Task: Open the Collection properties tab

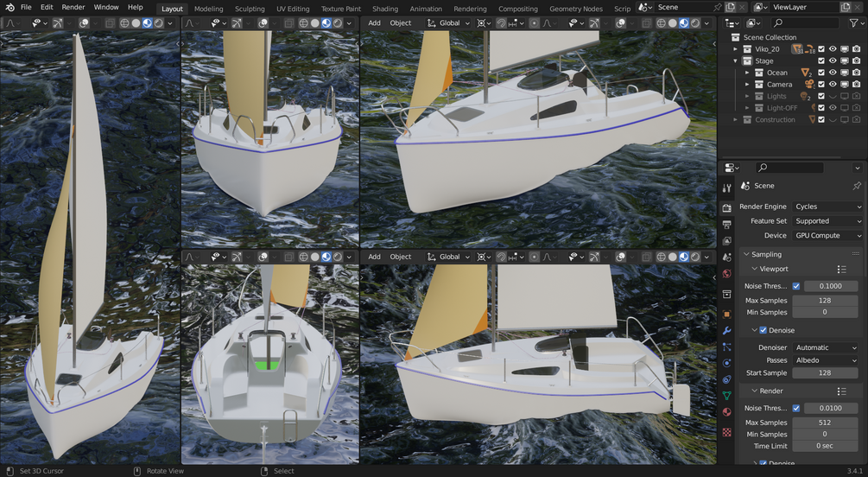Action: coord(727,294)
